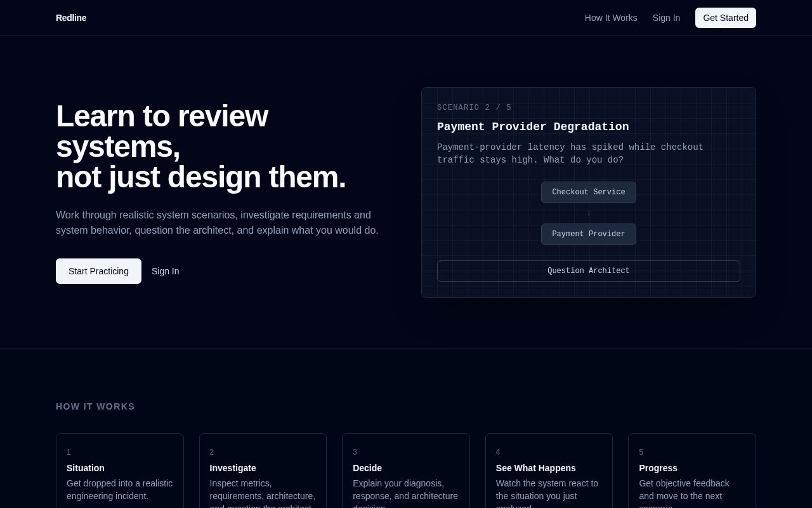Click the Question Architect button
The image size is (812, 508).
pyautogui.click(x=589, y=271)
